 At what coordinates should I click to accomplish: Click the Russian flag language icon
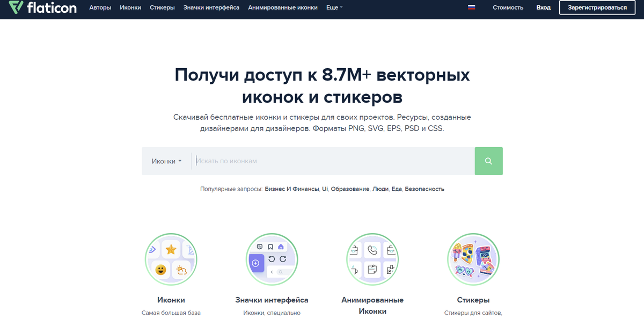point(471,8)
